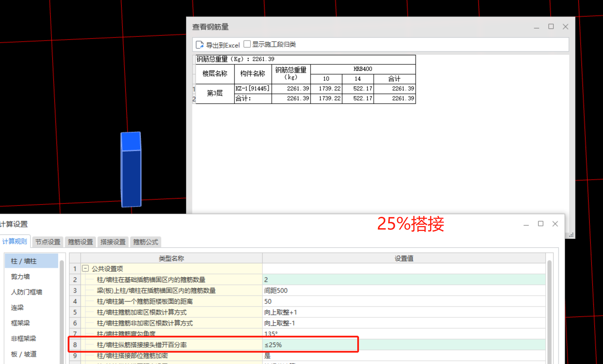The image size is (603, 364).
Task: Click the 向上取整+1 value cell
Action: click(404, 312)
